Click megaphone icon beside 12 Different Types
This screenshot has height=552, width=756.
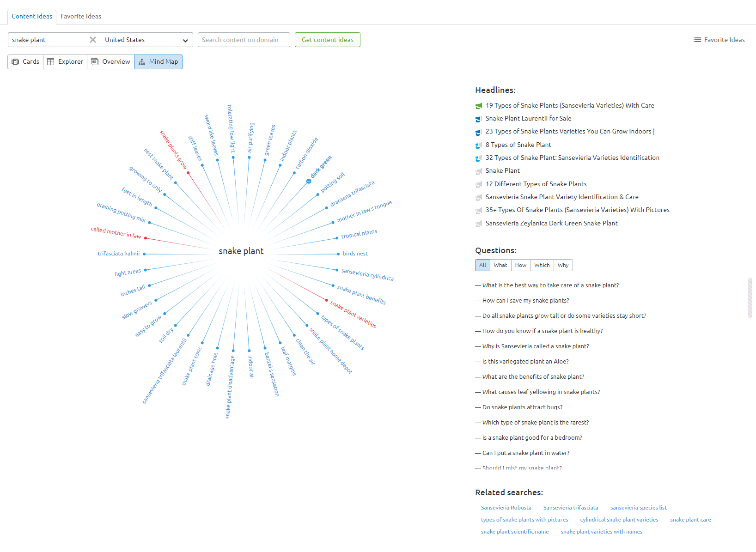(479, 185)
